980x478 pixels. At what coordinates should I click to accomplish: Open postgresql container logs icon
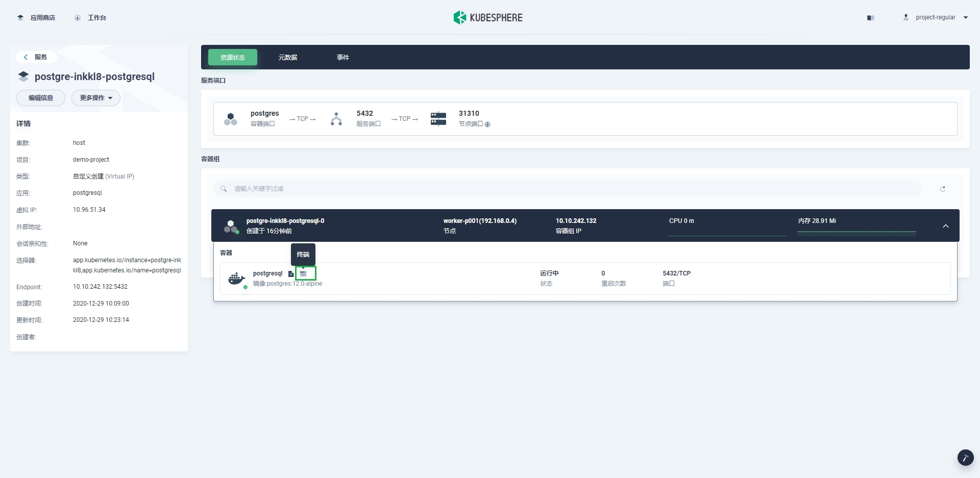point(291,274)
